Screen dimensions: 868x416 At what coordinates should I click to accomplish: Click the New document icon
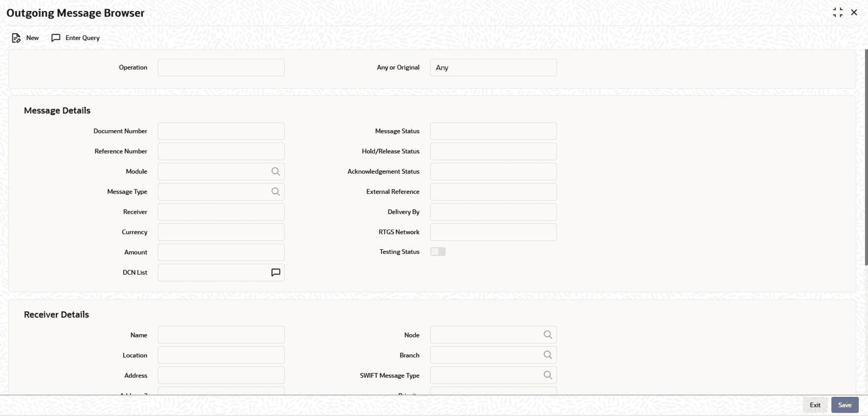tap(16, 38)
